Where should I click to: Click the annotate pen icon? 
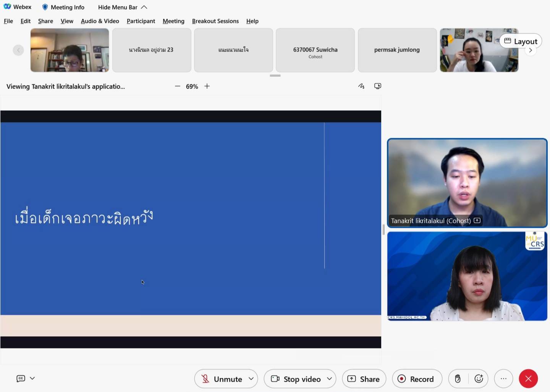tap(361, 86)
